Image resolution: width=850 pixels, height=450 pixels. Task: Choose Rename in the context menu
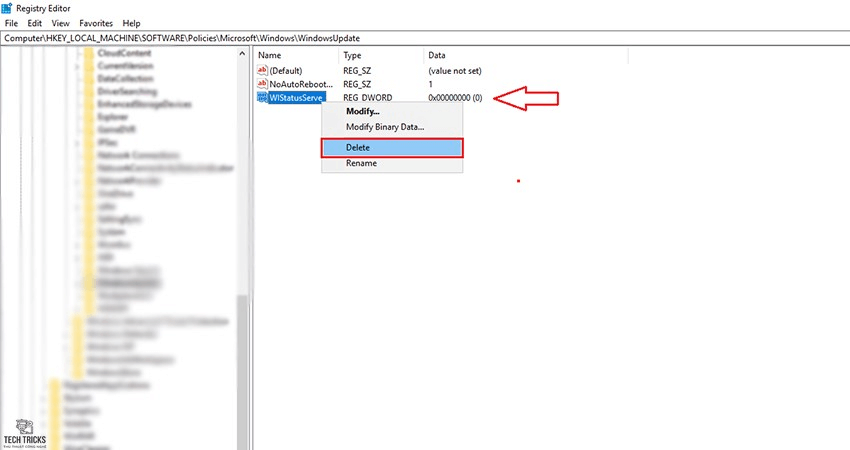click(392, 163)
